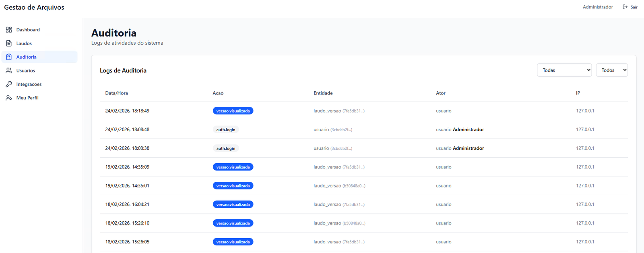Screen dimensions: 644x253
Task: Click the Gestao de Arquivos title
Action: (x=34, y=8)
